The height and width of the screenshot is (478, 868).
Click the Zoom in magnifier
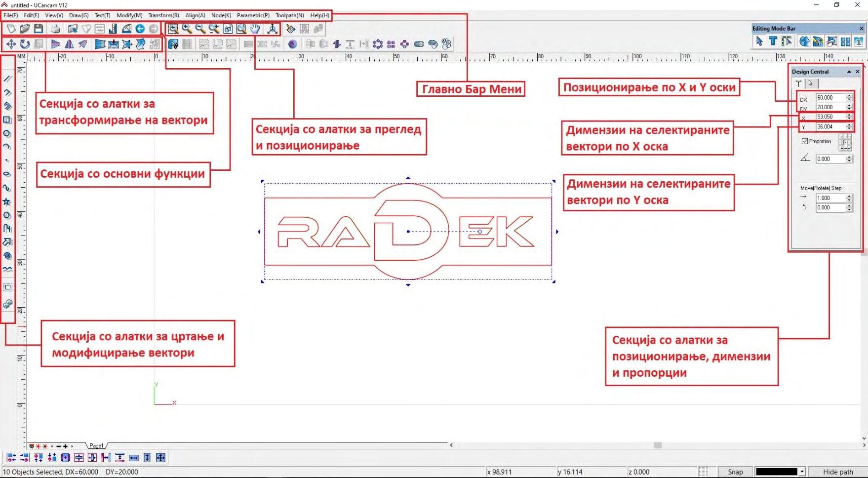pyautogui.click(x=187, y=29)
